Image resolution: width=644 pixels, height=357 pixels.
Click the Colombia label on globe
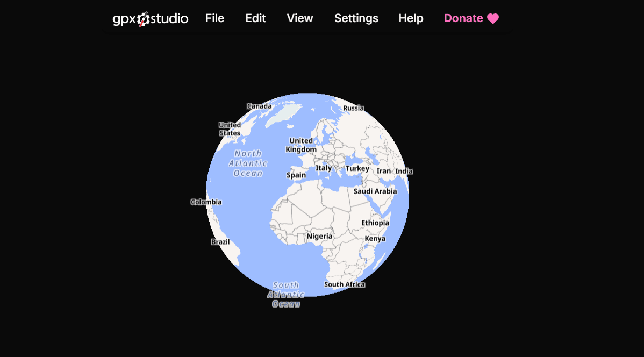pos(206,202)
